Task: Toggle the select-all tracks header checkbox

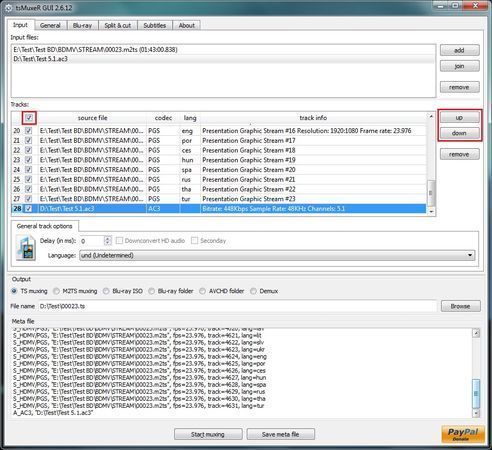Action: pyautogui.click(x=29, y=117)
